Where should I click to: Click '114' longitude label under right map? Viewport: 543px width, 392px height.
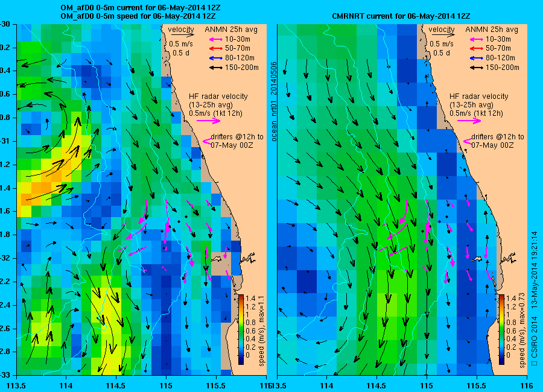click(x=326, y=385)
